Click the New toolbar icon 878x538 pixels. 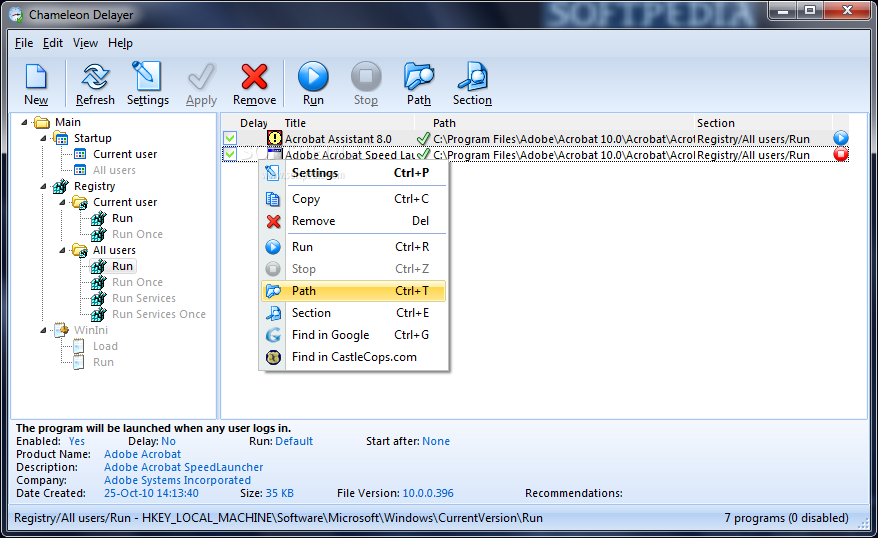(36, 77)
